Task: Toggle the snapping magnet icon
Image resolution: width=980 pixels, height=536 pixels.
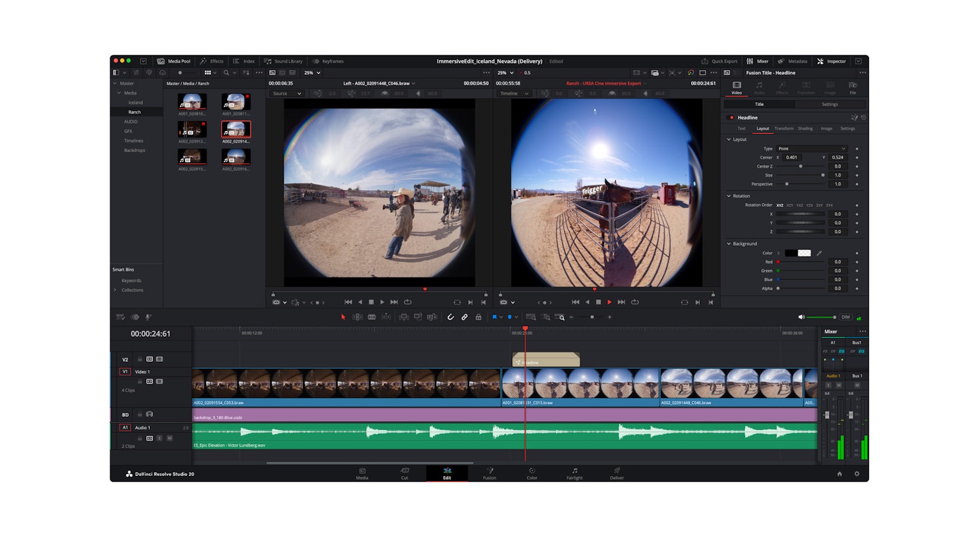Action: pyautogui.click(x=450, y=316)
